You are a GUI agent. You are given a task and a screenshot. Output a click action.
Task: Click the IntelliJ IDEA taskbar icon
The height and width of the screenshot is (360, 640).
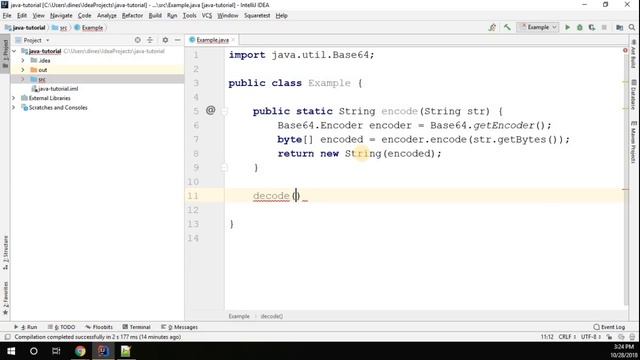(103, 351)
